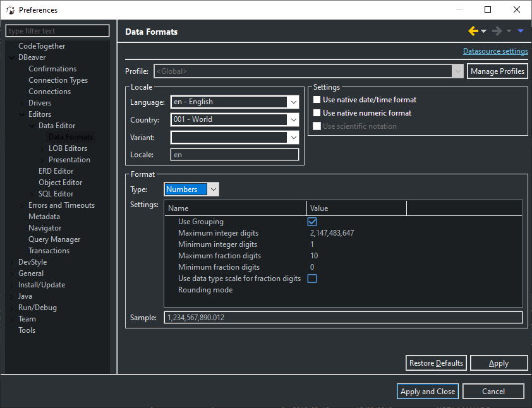Click Restore Defaults button
Image resolution: width=532 pixels, height=408 pixels.
click(x=436, y=363)
